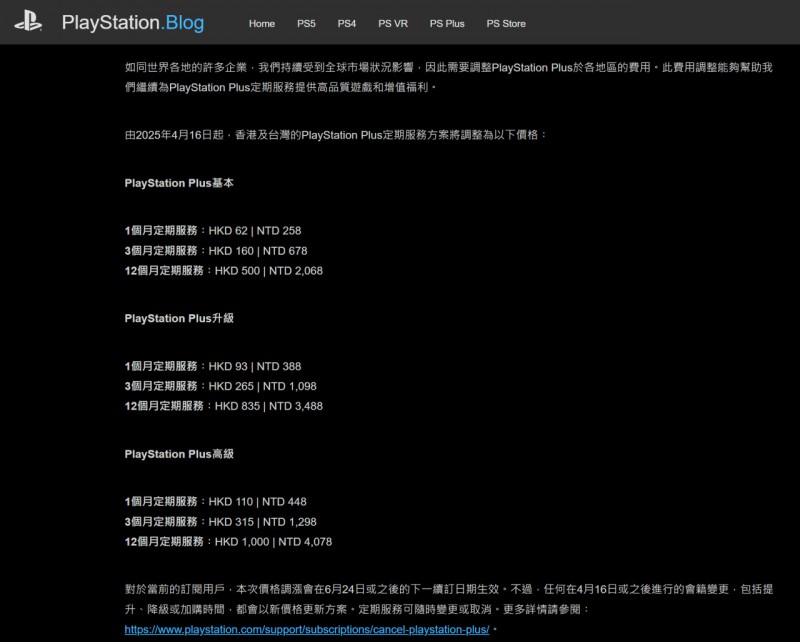
Task: Select PS VR in the navigation
Action: [393, 23]
